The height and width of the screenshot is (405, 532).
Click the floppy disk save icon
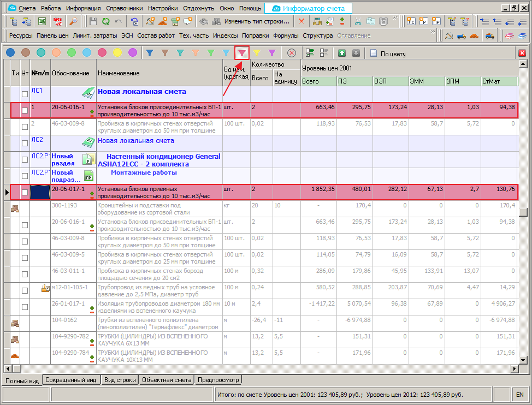93,21
